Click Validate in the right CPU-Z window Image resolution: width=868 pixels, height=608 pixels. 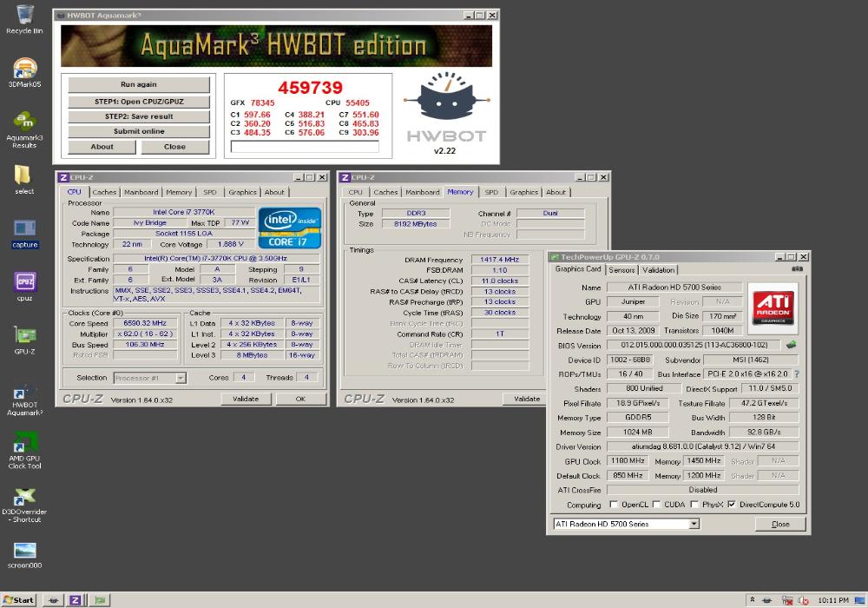(526, 399)
